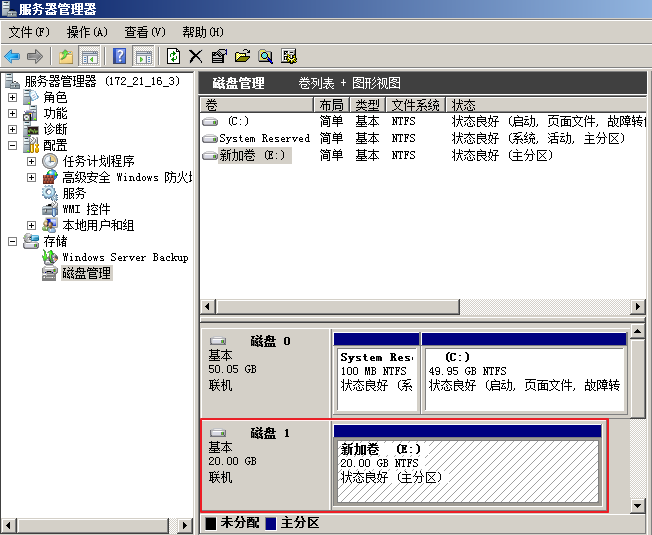This screenshot has height=535, width=652.
Task: Expand the 角色 tree node
Action: [12, 97]
